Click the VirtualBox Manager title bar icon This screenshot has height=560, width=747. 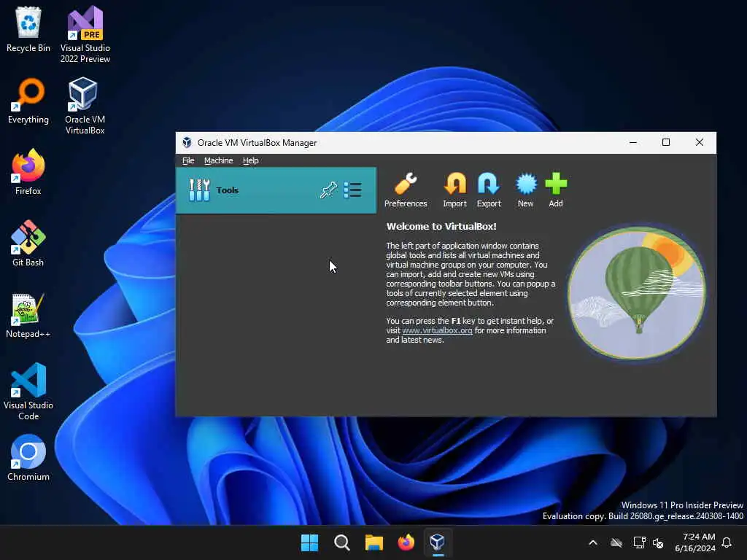pos(187,142)
